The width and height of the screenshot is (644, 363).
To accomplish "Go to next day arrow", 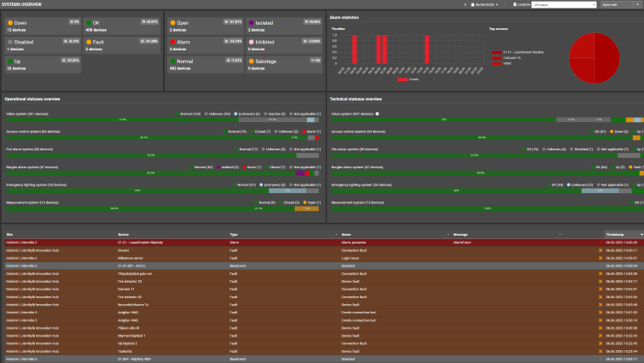I will pos(504,4).
